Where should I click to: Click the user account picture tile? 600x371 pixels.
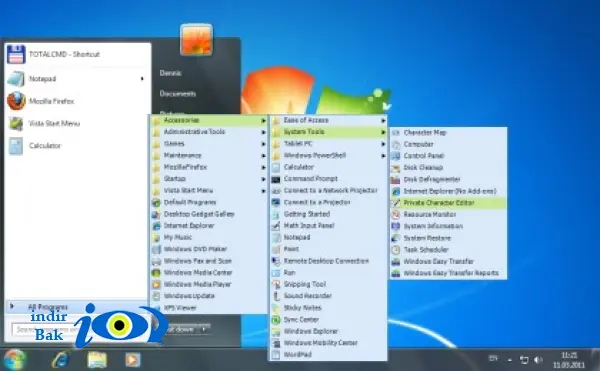pos(196,39)
